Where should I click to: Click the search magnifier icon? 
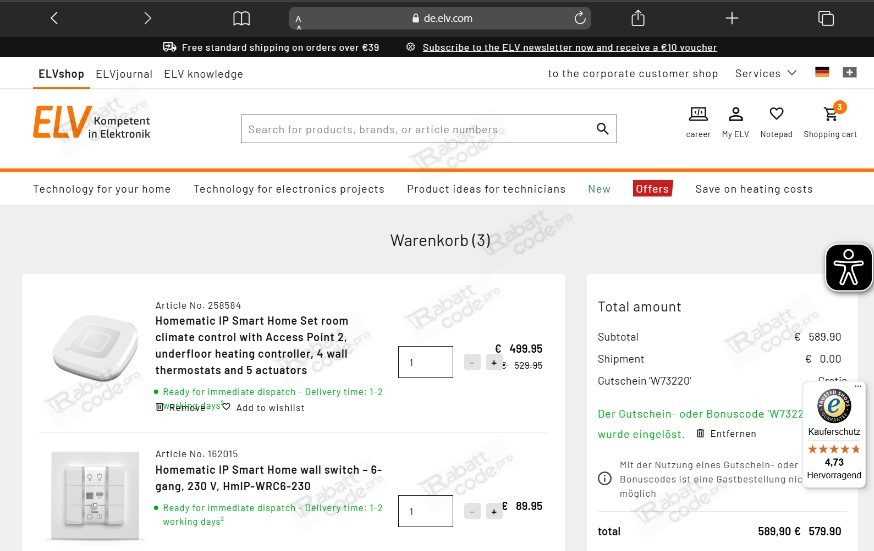click(603, 129)
